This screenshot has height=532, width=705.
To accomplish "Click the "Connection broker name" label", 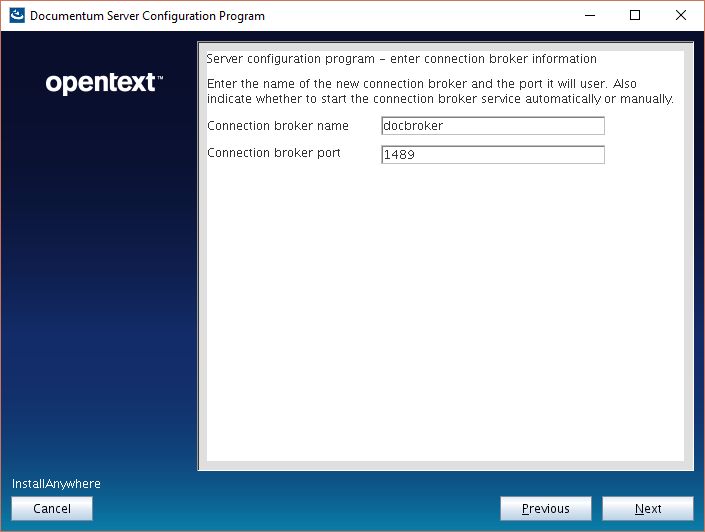I will click(x=277, y=126).
